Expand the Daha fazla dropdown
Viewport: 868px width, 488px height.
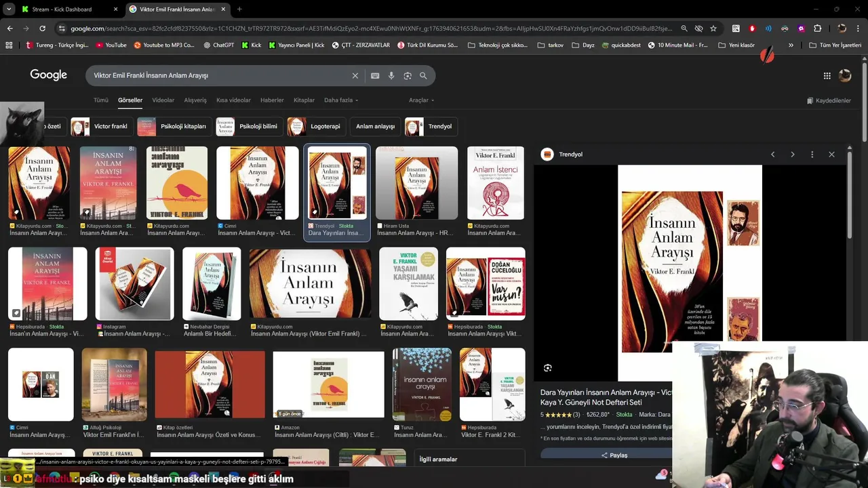point(341,100)
